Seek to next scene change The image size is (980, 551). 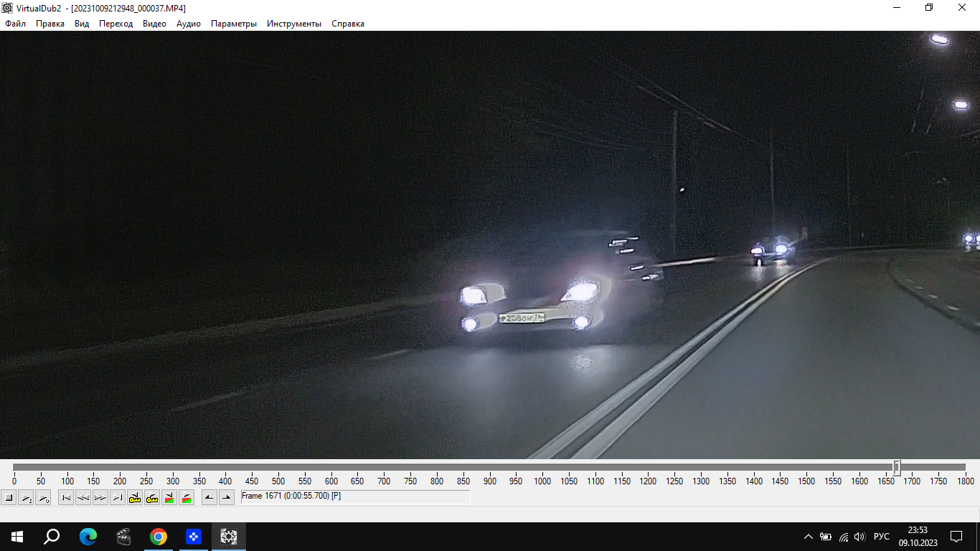point(187,497)
